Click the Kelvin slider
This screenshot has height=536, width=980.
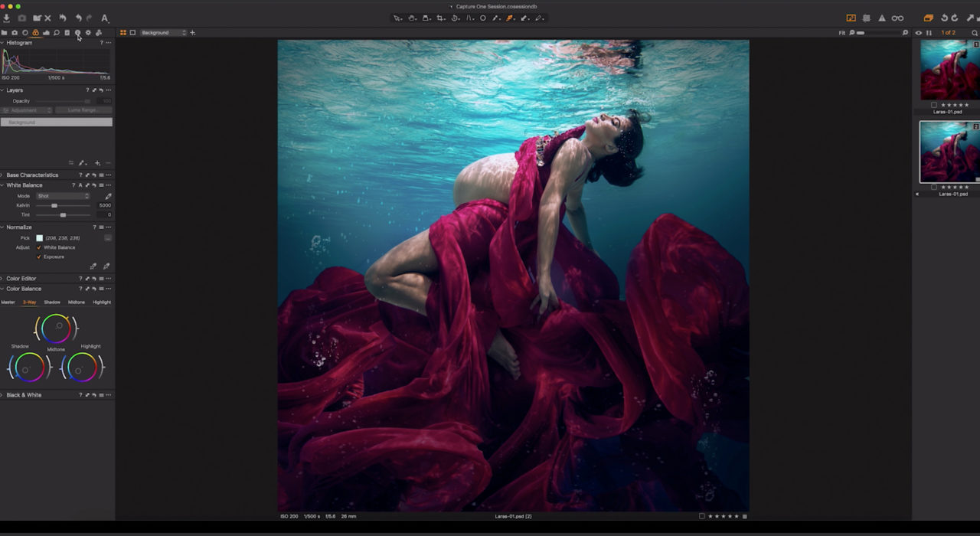(x=63, y=205)
